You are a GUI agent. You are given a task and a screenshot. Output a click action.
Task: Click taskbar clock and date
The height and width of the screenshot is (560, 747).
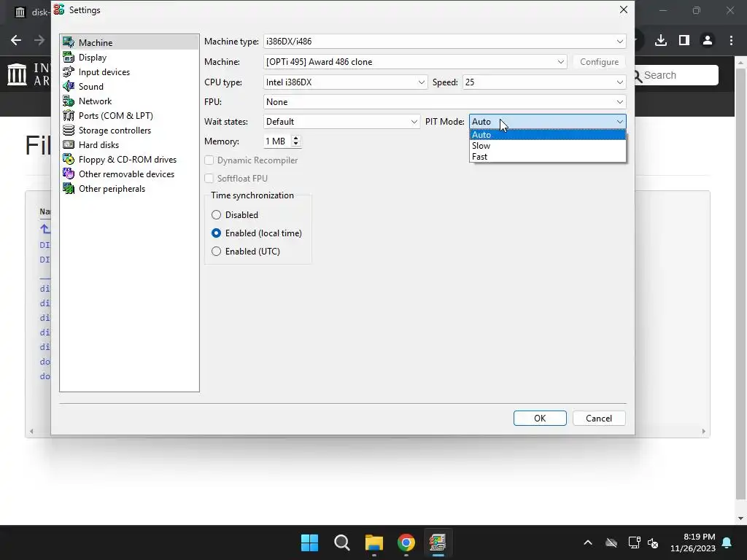pyautogui.click(x=693, y=542)
